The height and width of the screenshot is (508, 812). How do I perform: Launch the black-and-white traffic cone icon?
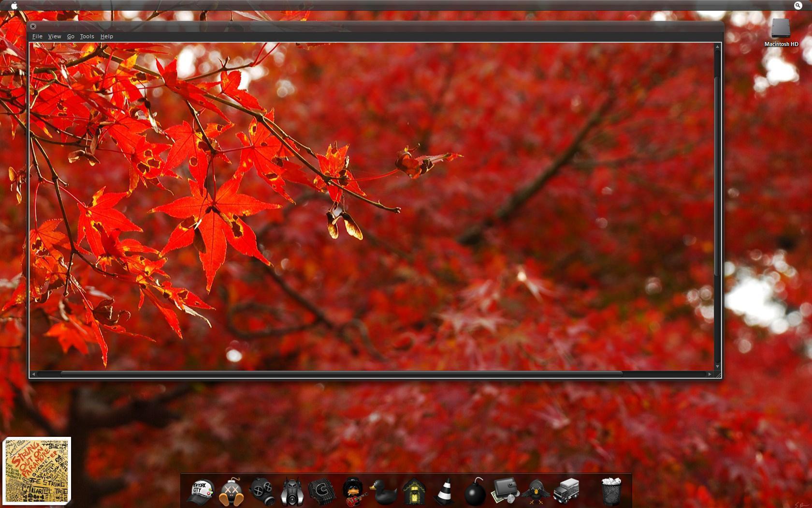[445, 492]
